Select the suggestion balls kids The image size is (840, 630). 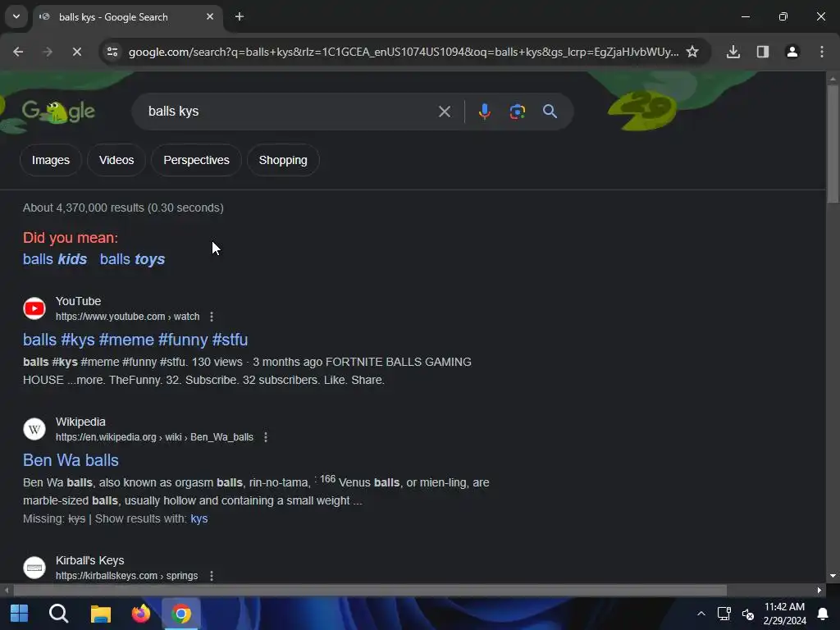[x=55, y=259]
